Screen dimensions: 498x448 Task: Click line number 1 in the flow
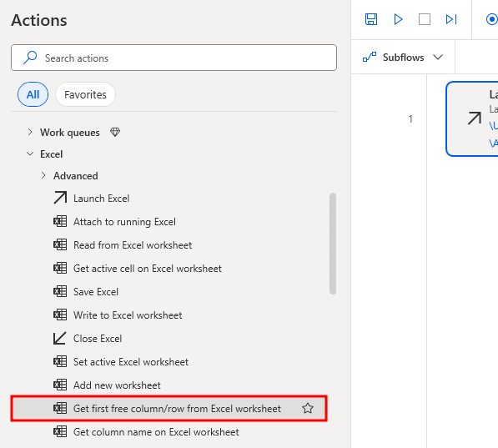[410, 119]
